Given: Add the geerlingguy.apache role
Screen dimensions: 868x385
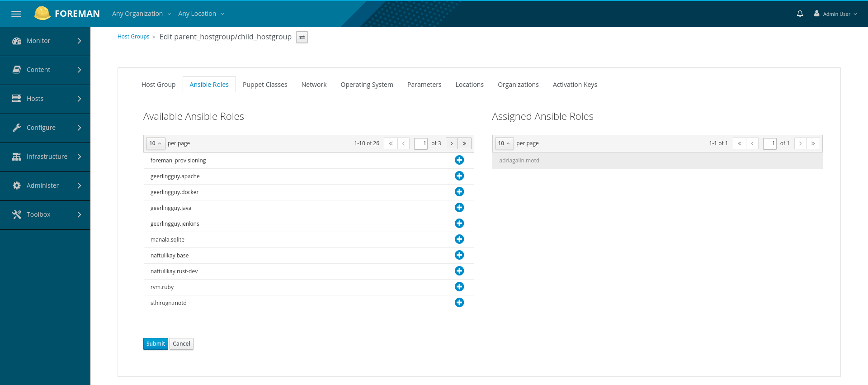Looking at the screenshot, I should 459,176.
